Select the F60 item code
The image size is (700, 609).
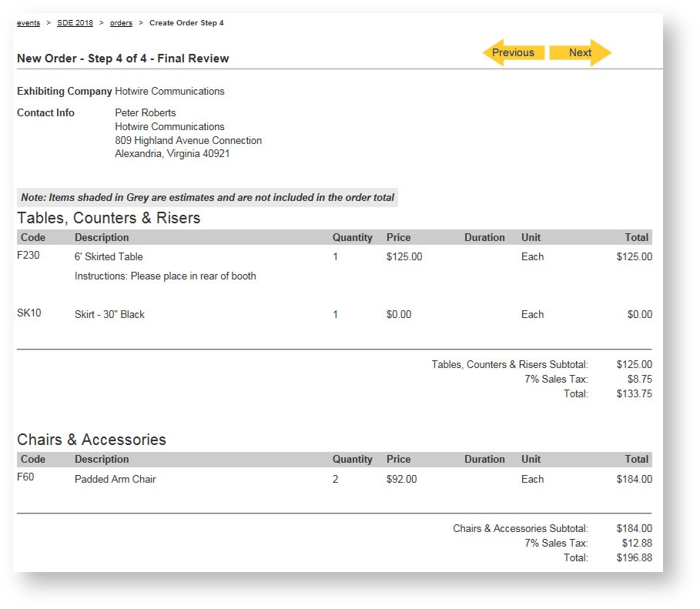tap(25, 477)
